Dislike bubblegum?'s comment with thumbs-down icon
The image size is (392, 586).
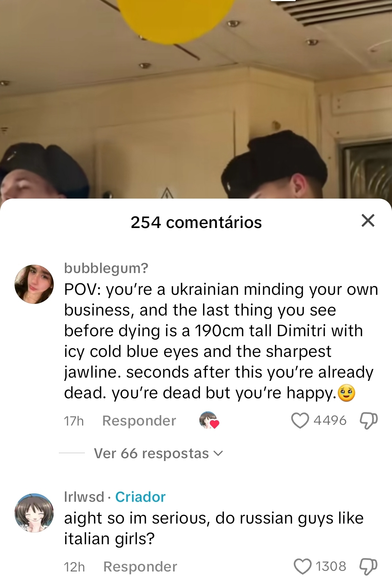[x=369, y=420]
